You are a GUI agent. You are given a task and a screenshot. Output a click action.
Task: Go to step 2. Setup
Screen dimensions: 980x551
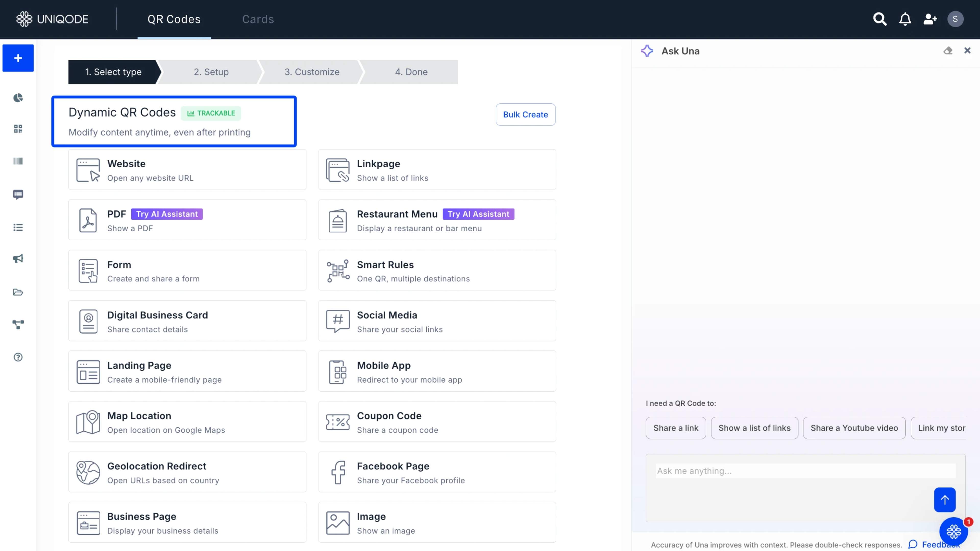click(211, 72)
